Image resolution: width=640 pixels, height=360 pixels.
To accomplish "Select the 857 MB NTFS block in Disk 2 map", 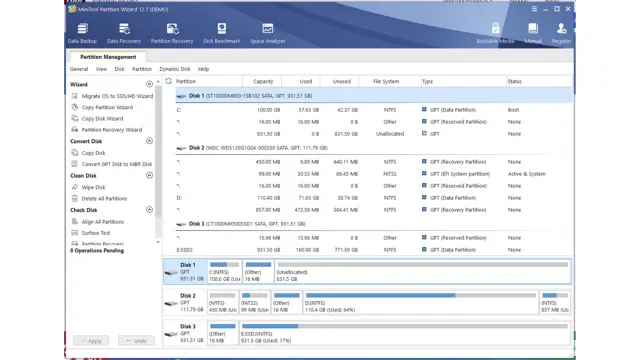I will 555,302.
